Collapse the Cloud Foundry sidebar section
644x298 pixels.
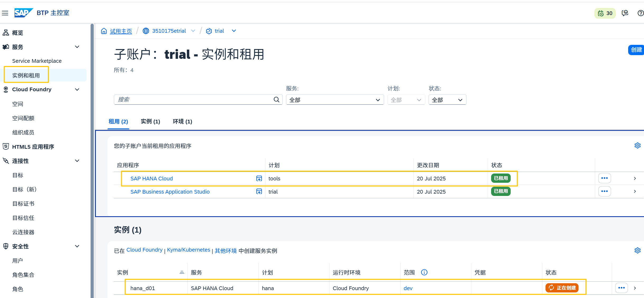click(x=77, y=90)
